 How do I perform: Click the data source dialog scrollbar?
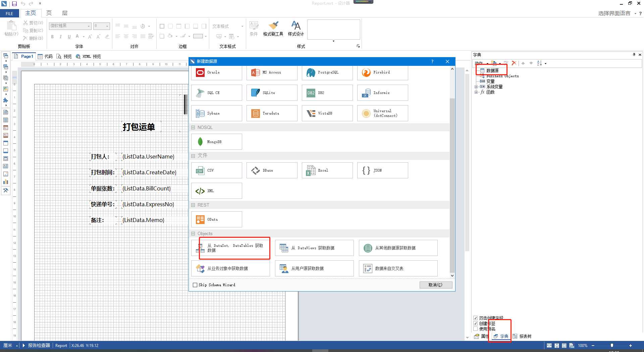pyautogui.click(x=452, y=185)
